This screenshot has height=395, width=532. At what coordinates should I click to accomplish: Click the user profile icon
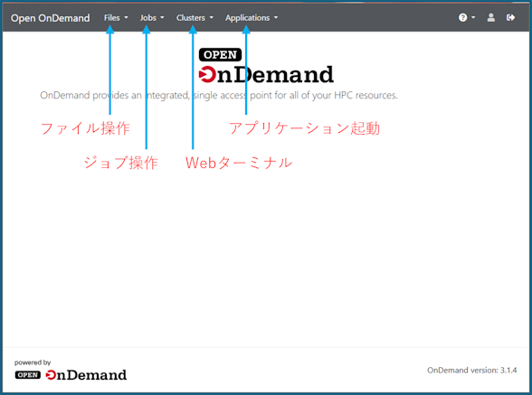pos(490,18)
